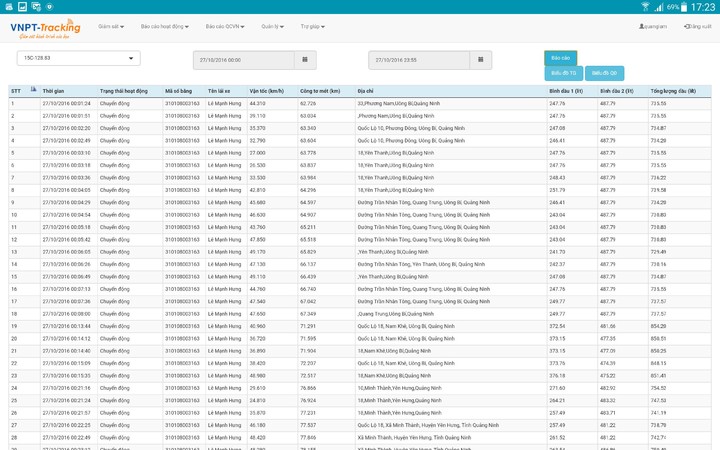720x450 pixels.
Task: Open the Báo cáo hoạt động menu
Action: tap(164, 27)
